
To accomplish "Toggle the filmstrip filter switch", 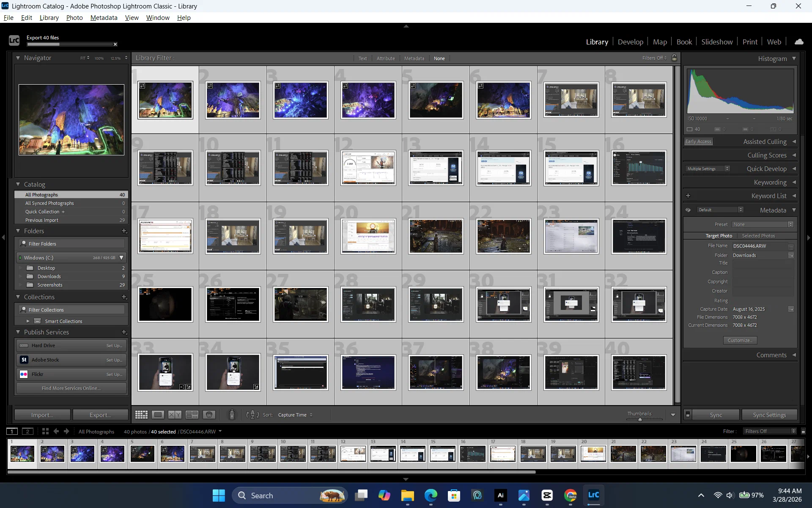I will click(803, 431).
